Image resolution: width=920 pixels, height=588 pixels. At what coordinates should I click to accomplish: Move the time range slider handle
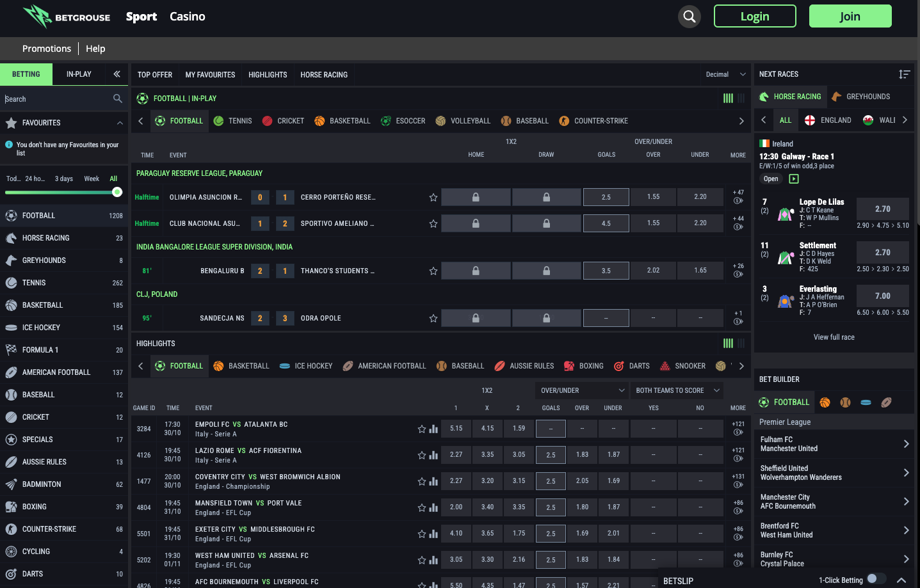[117, 192]
